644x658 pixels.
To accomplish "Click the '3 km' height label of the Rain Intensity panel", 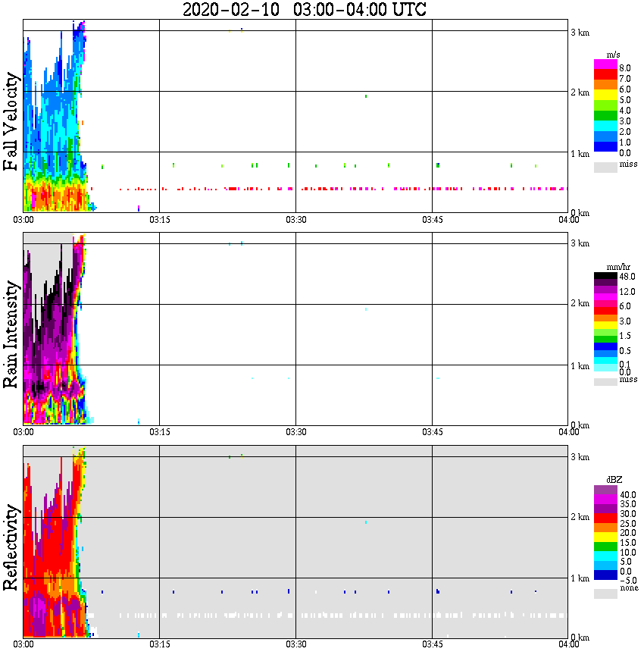I will (580, 243).
